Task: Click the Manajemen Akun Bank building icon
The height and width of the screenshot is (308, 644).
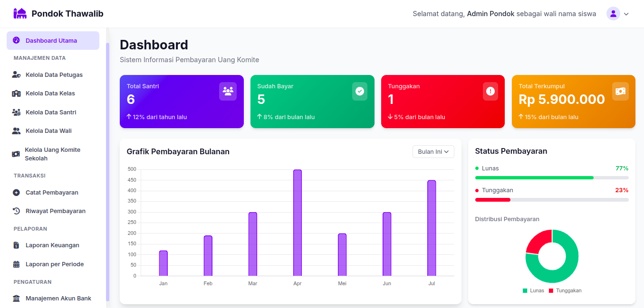Action: point(16,299)
